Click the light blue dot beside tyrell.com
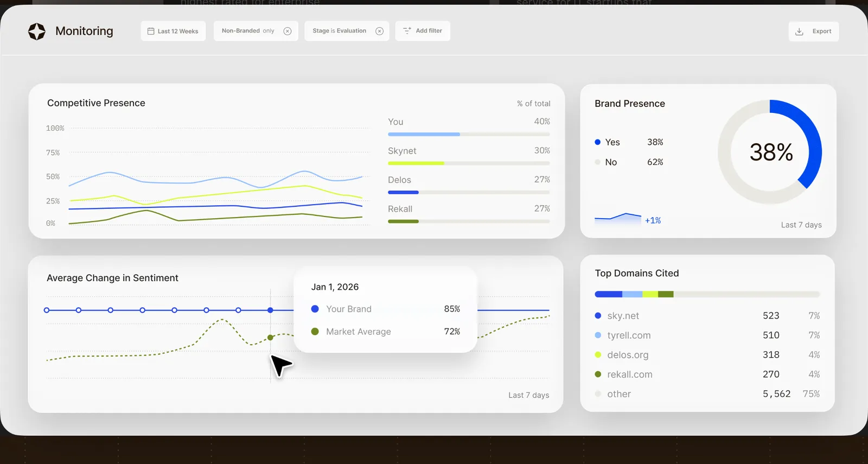 pos(598,335)
